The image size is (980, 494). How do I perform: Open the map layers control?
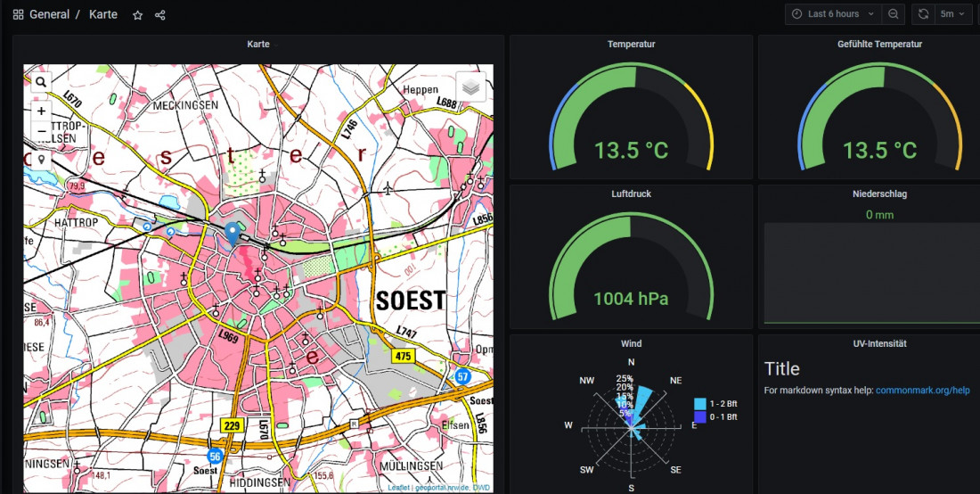tap(471, 86)
